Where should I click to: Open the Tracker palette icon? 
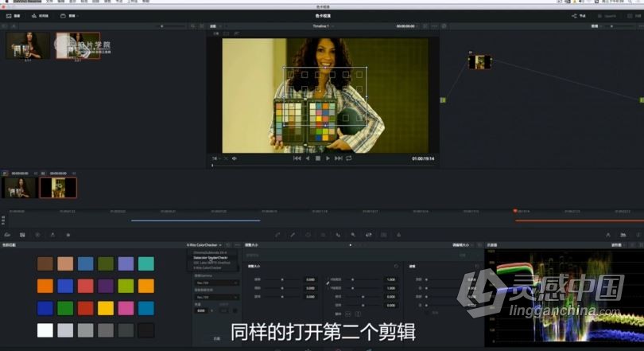click(324, 235)
